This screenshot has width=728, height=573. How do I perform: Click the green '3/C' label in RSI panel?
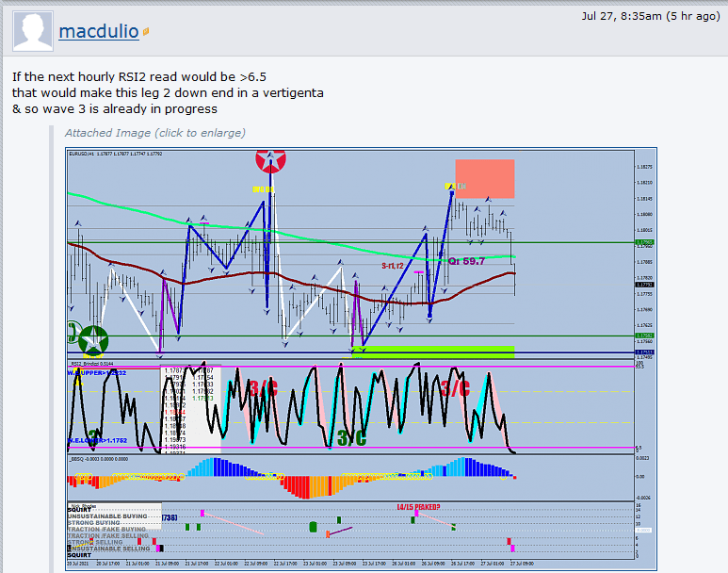coord(350,437)
